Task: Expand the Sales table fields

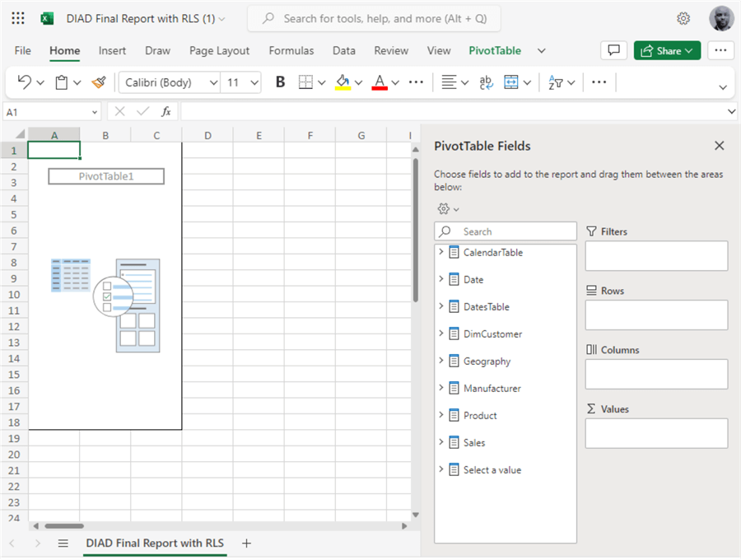Action: (x=441, y=442)
